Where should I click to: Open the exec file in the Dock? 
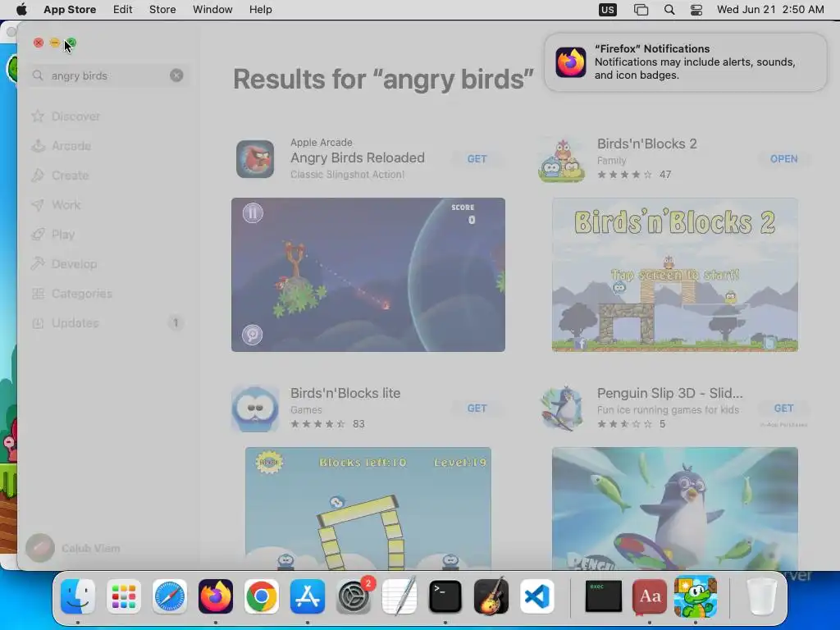tap(604, 596)
